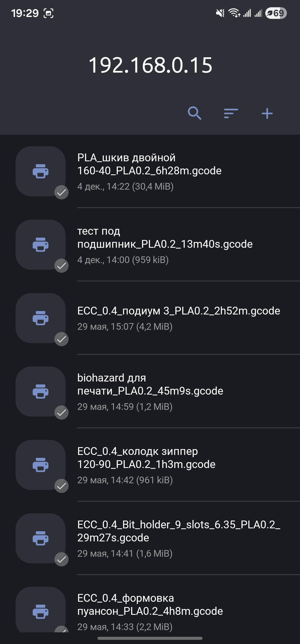Viewport: 300px width, 644px height.
Task: Tap printer icon for тест под подшипник
Action: (x=41, y=244)
